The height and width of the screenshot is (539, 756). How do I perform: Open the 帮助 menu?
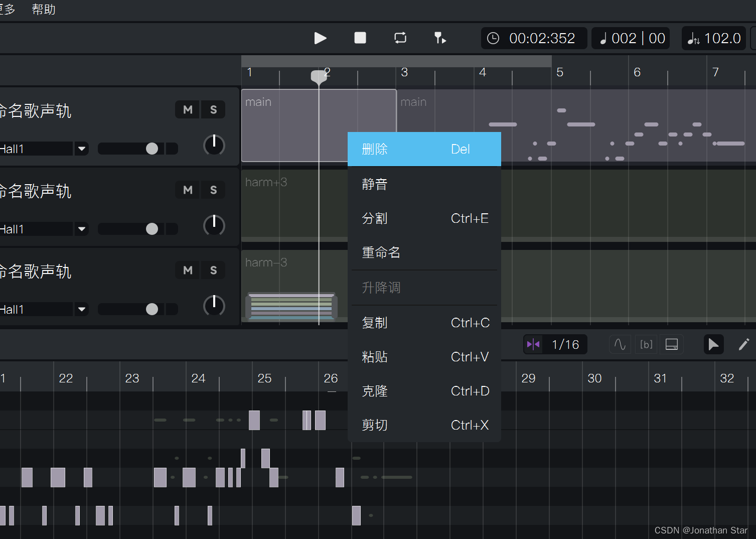point(44,9)
